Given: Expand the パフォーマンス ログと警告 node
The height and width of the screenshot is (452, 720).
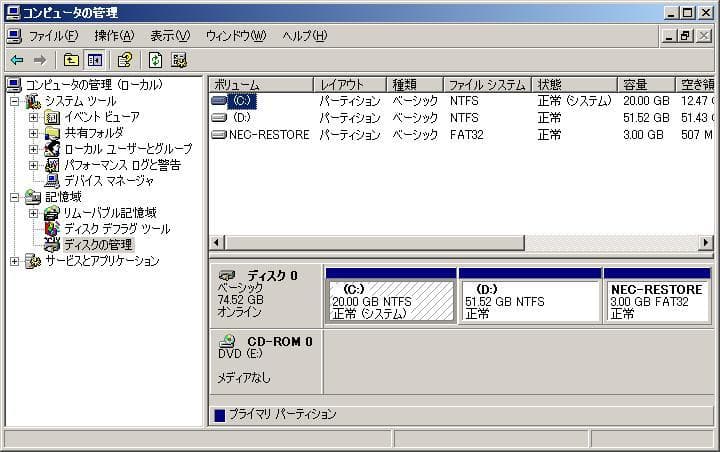Looking at the screenshot, I should click(x=33, y=165).
